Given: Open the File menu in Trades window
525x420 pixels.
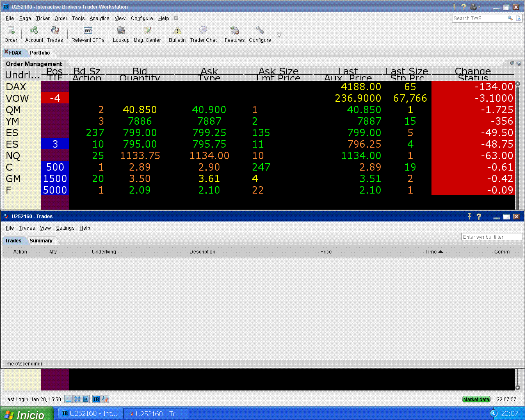Looking at the screenshot, I should pos(10,228).
